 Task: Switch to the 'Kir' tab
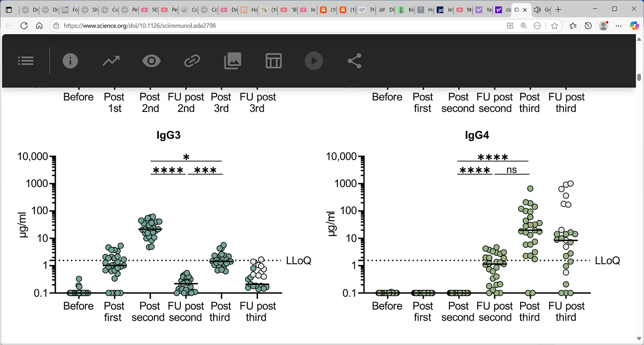(406, 9)
